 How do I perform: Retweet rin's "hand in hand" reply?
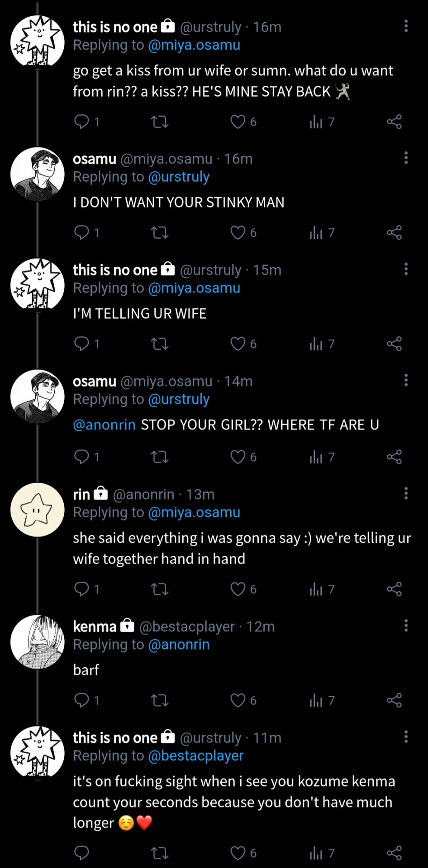tap(159, 589)
